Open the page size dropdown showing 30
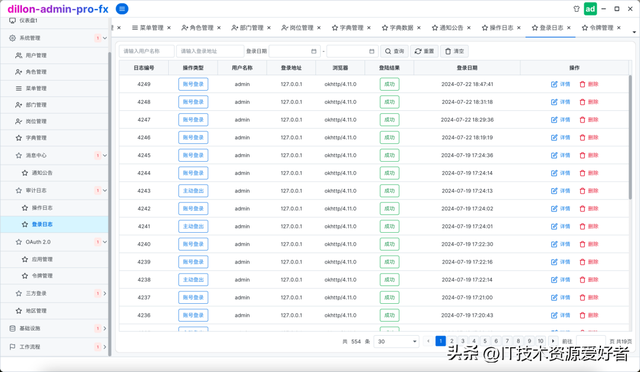This screenshot has height=372, width=640. 396,341
